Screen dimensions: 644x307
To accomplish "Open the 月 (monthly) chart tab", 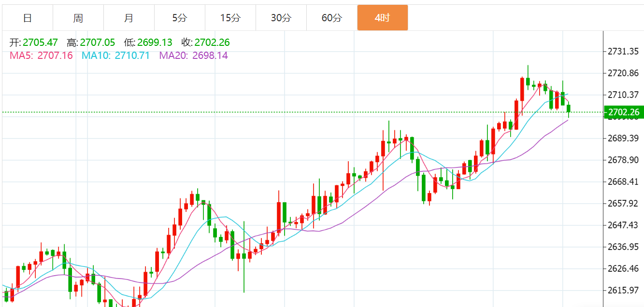I will coord(129,18).
